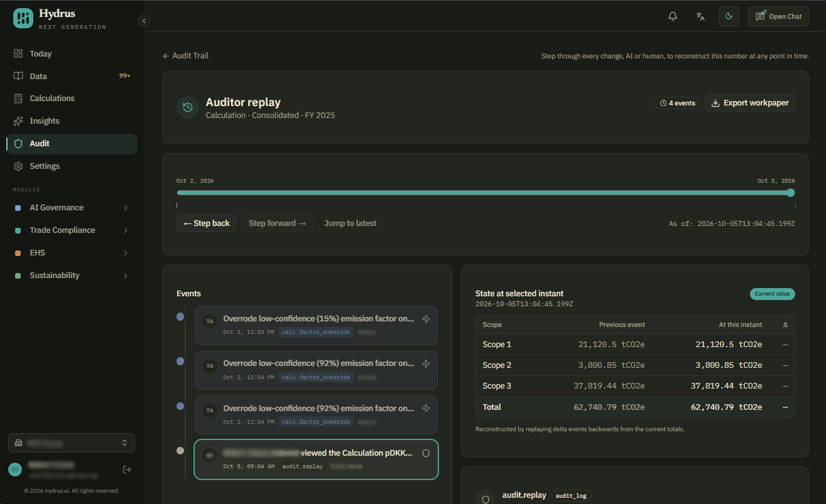Click the logout icon
The width and height of the screenshot is (826, 504).
[x=127, y=469]
